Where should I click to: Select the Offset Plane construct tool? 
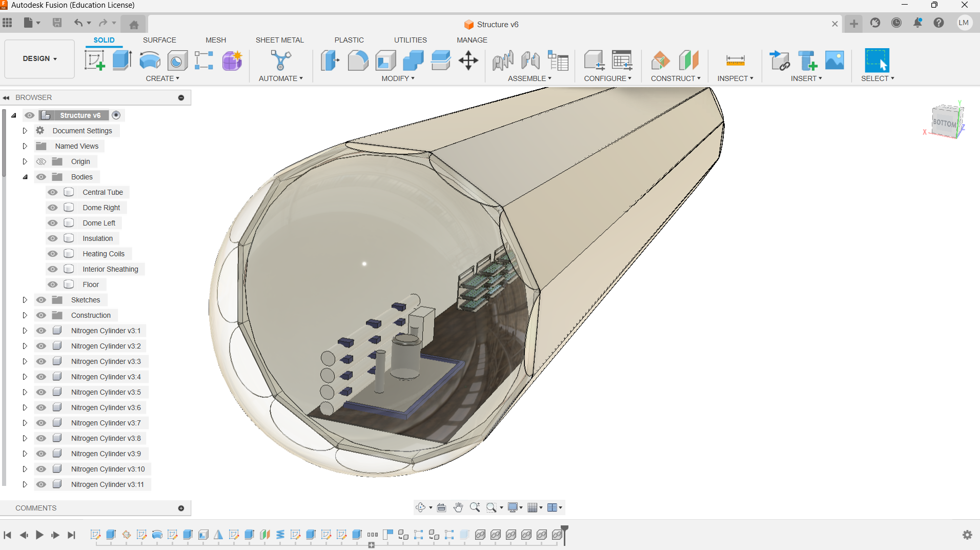click(661, 60)
